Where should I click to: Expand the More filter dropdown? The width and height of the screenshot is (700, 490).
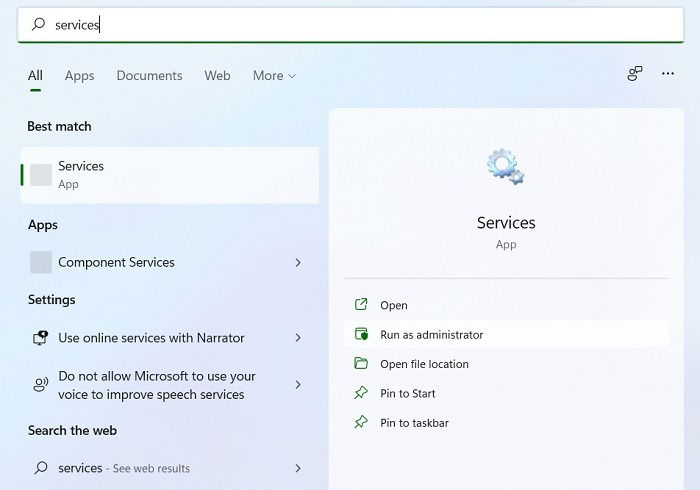[274, 76]
